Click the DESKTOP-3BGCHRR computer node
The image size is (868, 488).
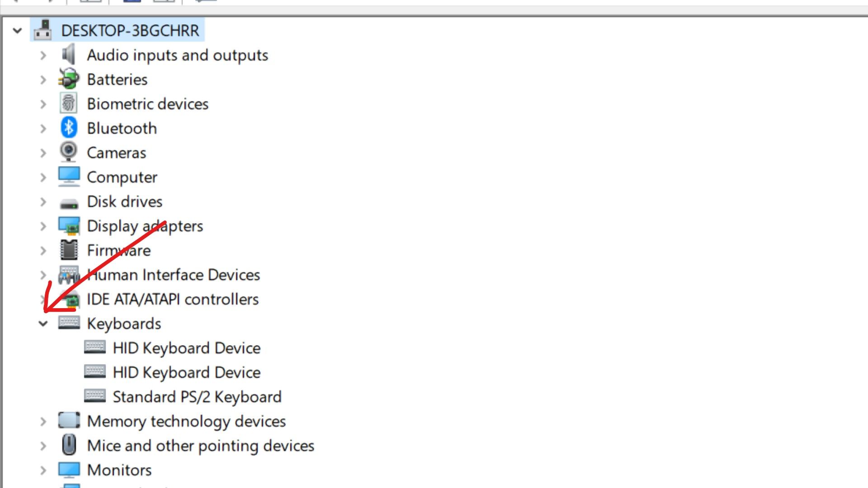[130, 30]
